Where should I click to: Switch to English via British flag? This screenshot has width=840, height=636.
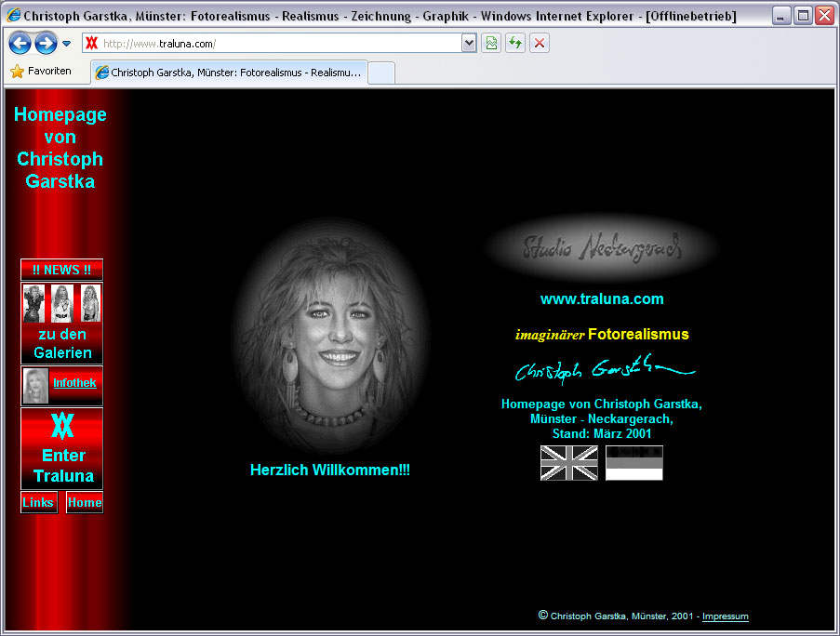click(569, 463)
